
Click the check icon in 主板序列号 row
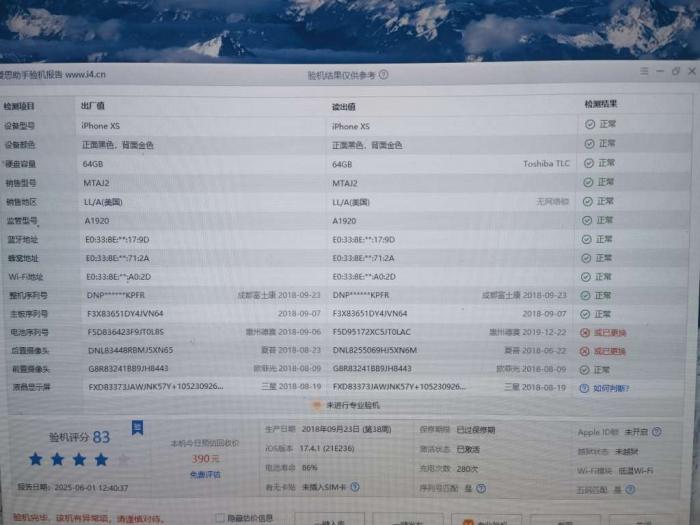[585, 314]
